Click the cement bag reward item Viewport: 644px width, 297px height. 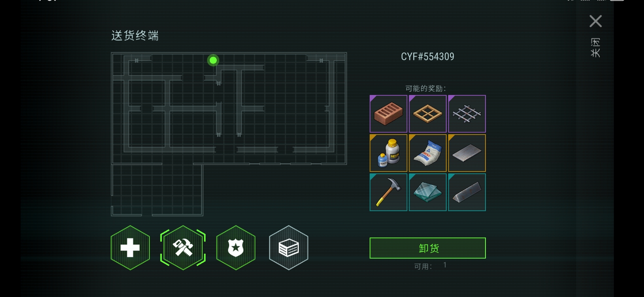coord(428,153)
